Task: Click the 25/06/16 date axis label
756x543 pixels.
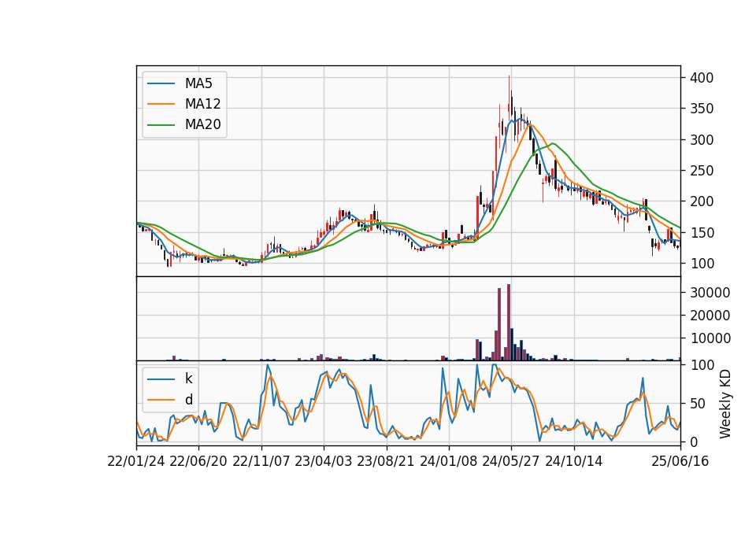Action: click(680, 461)
